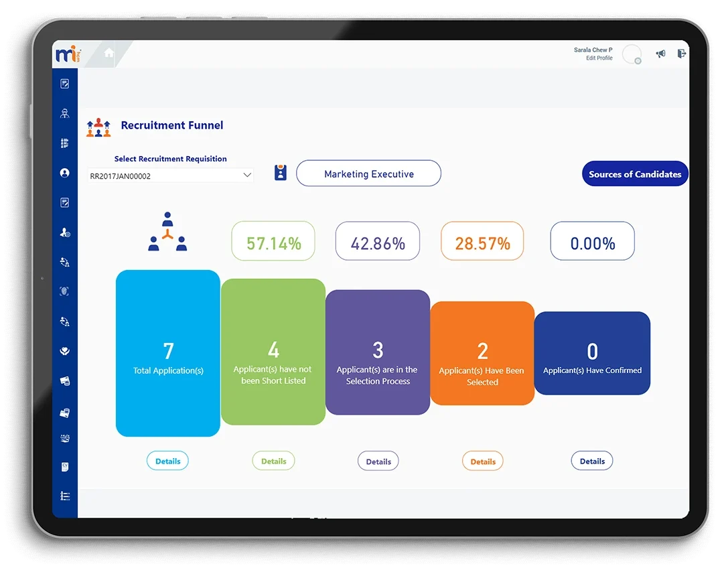Click the fingerprint icon in the sidebar
Screen dimensions: 728x568
coord(64,291)
